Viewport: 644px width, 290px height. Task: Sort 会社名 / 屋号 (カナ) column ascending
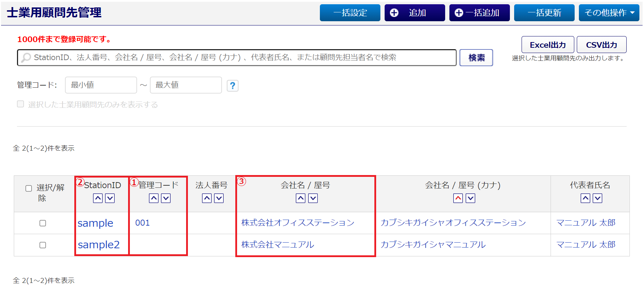[458, 198]
